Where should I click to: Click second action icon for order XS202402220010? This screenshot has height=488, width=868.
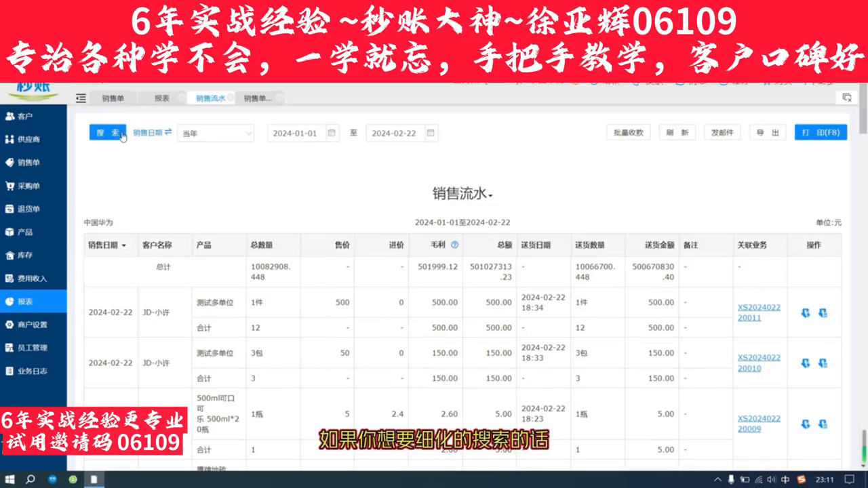pos(823,363)
